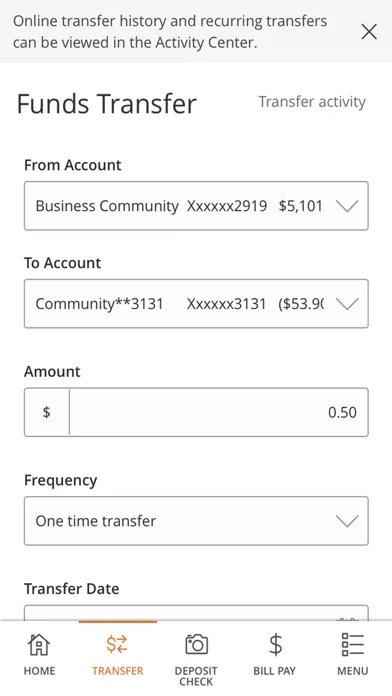The width and height of the screenshot is (392, 696).
Task: Click the From Account chevron arrow
Action: click(347, 206)
